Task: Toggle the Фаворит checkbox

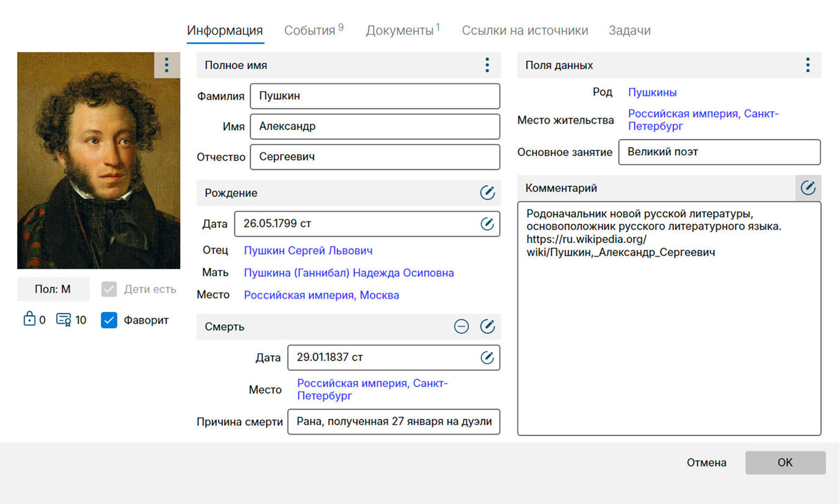Action: click(x=109, y=320)
